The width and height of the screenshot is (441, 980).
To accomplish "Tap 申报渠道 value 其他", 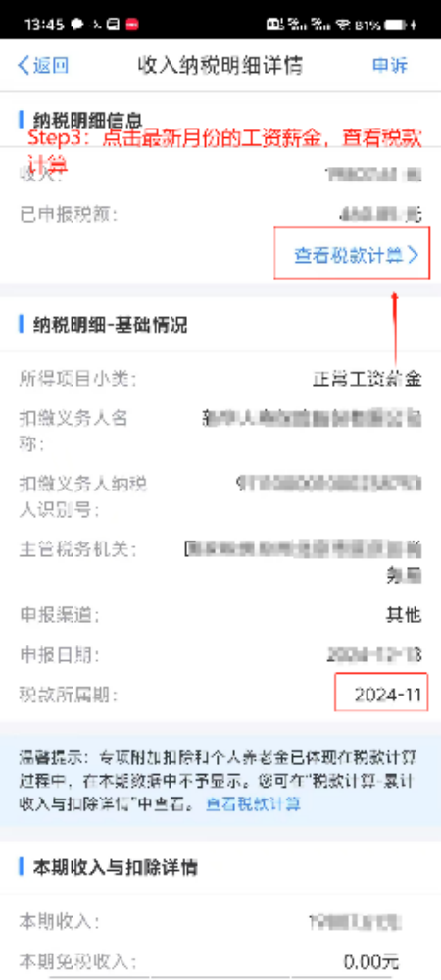I will [404, 615].
